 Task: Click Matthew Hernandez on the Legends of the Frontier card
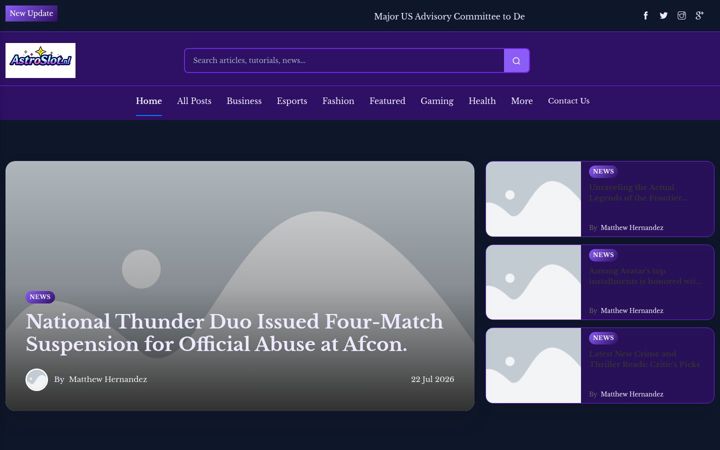click(632, 228)
